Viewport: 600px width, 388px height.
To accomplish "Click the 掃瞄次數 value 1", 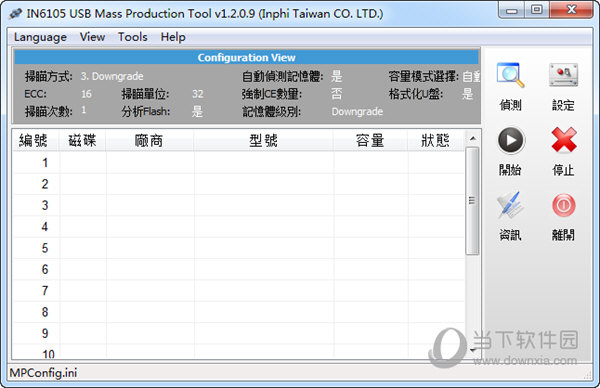I will click(x=83, y=111).
